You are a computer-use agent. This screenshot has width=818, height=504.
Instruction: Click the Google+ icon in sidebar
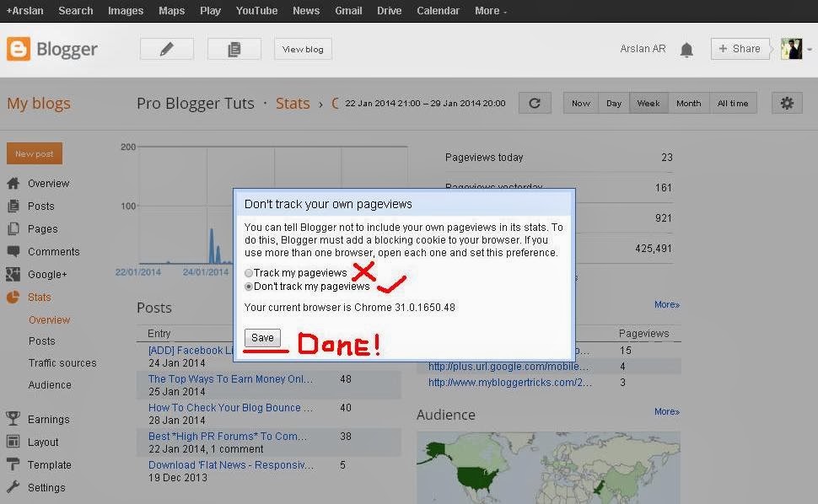click(13, 274)
